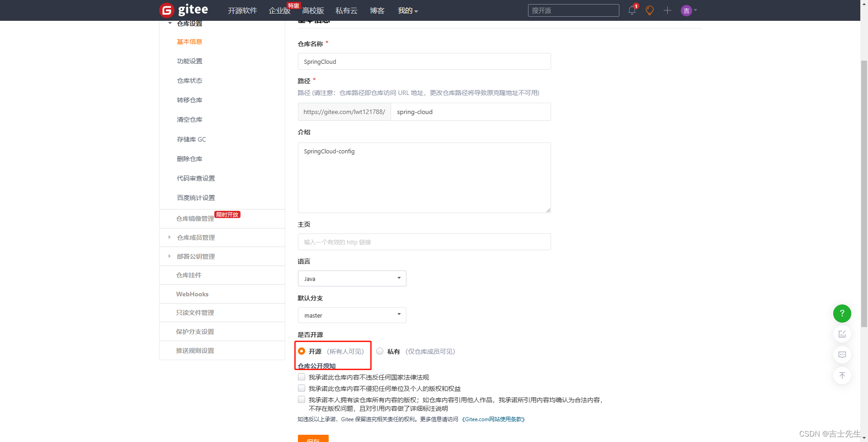Click the orange 保存 button
The height and width of the screenshot is (442, 868).
[313, 438]
